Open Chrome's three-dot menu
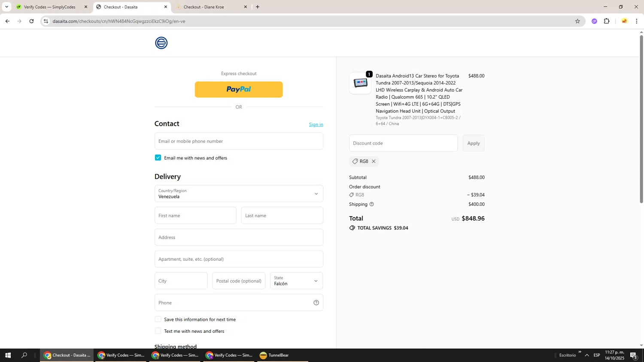 coord(636,21)
